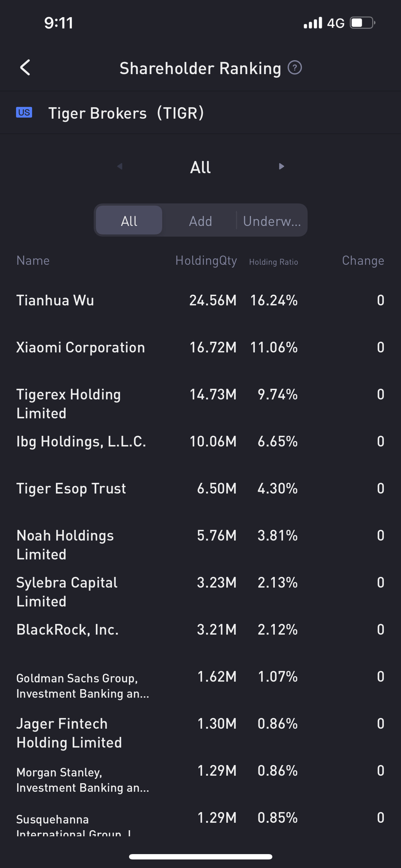Tap the battery icon in status bar

coord(362,23)
